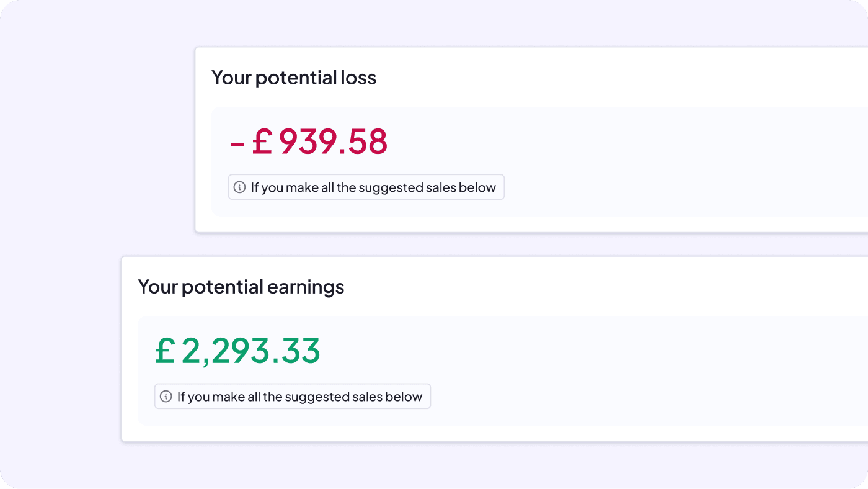Click the £2,293.33 potential earnings amount
Viewport: 868px width, 489px height.
coord(237,351)
